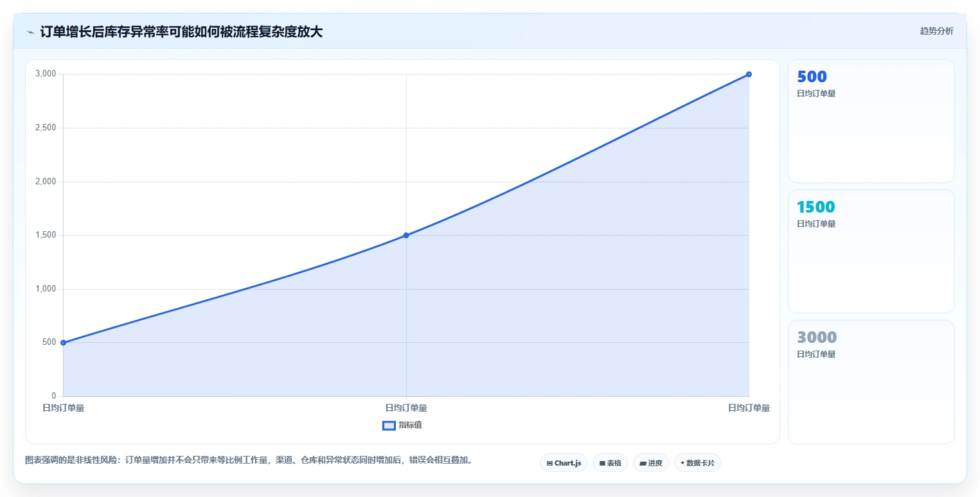Toggle the 指标值 legend item
The image size is (980, 497).
[402, 425]
